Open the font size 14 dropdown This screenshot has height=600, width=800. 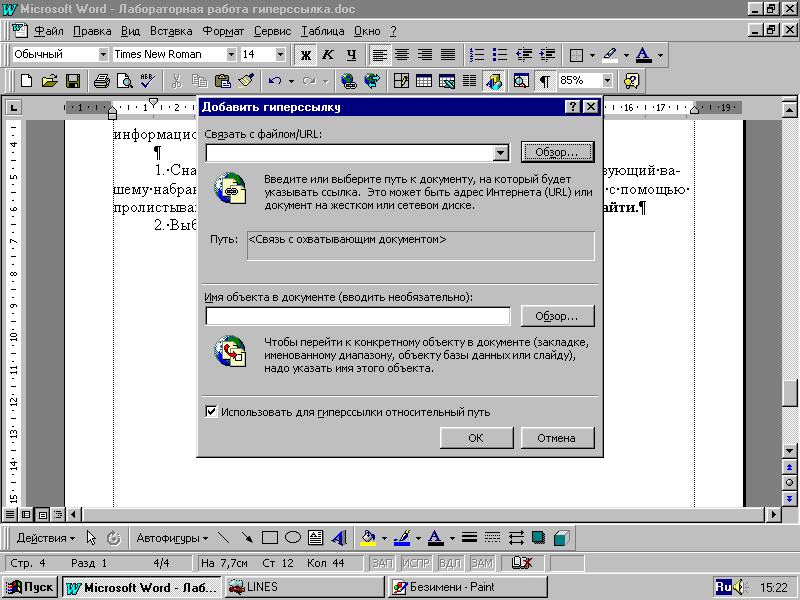coord(280,54)
